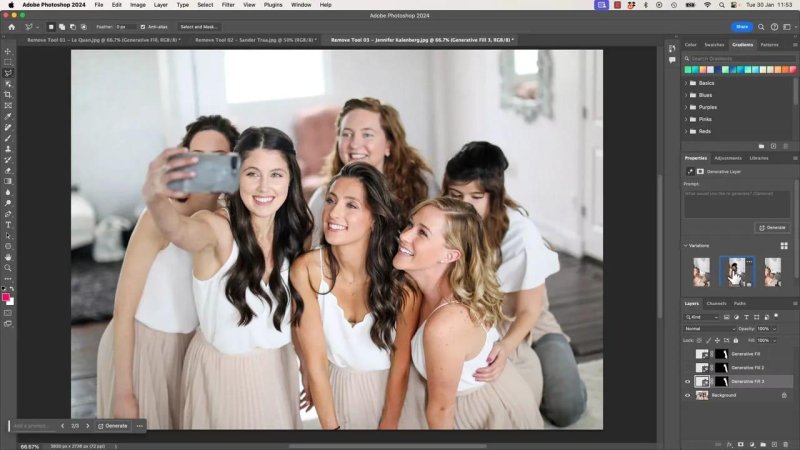Toggle lock transparent pixels

coord(699,340)
